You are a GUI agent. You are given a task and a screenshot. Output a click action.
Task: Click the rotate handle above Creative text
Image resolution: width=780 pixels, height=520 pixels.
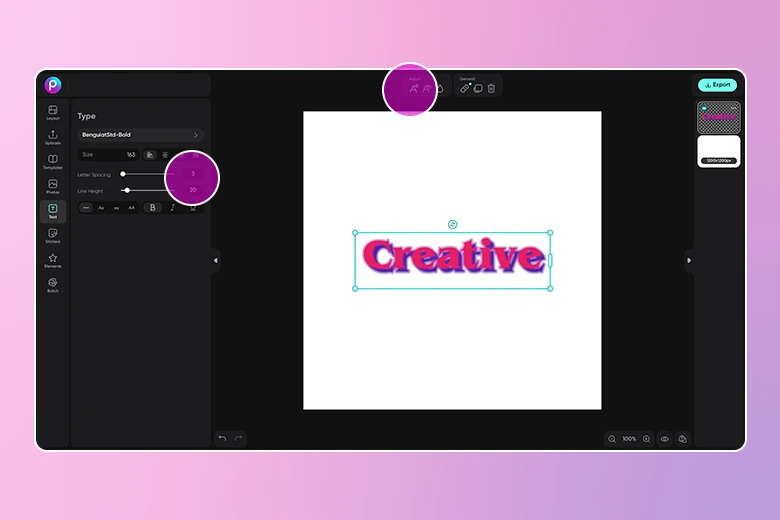(x=452, y=224)
